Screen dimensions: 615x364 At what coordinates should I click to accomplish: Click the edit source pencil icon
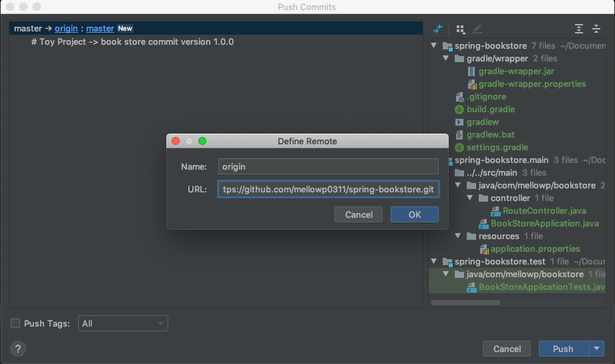(477, 29)
